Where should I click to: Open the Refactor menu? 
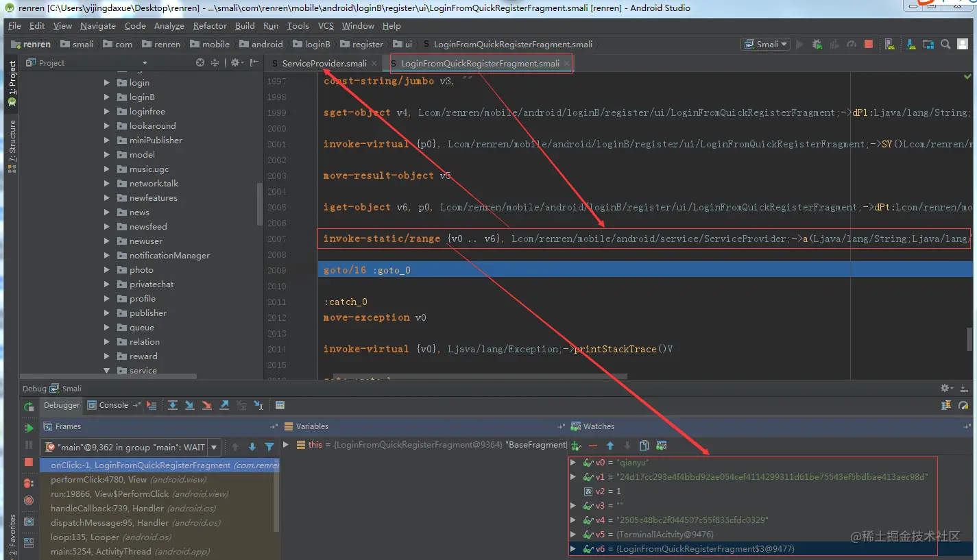tap(210, 25)
